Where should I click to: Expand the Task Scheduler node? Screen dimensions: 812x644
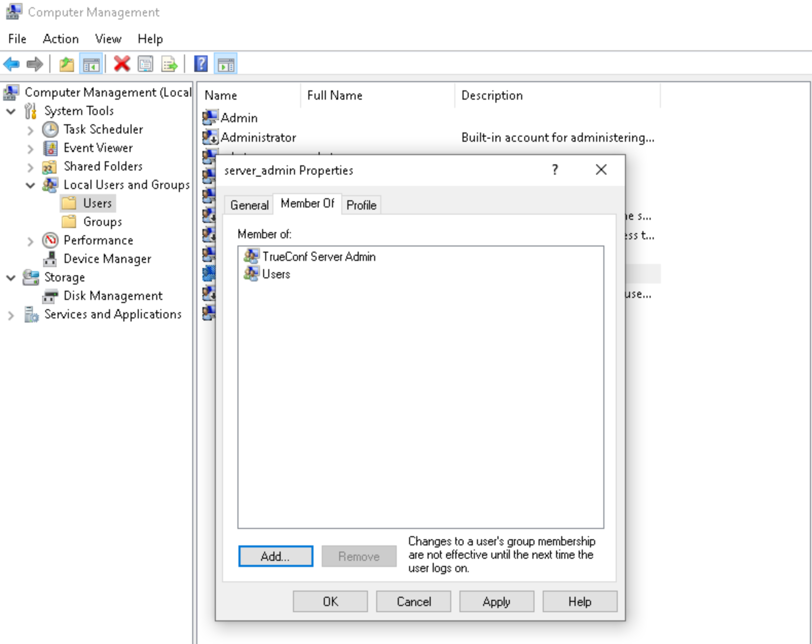pos(30,130)
